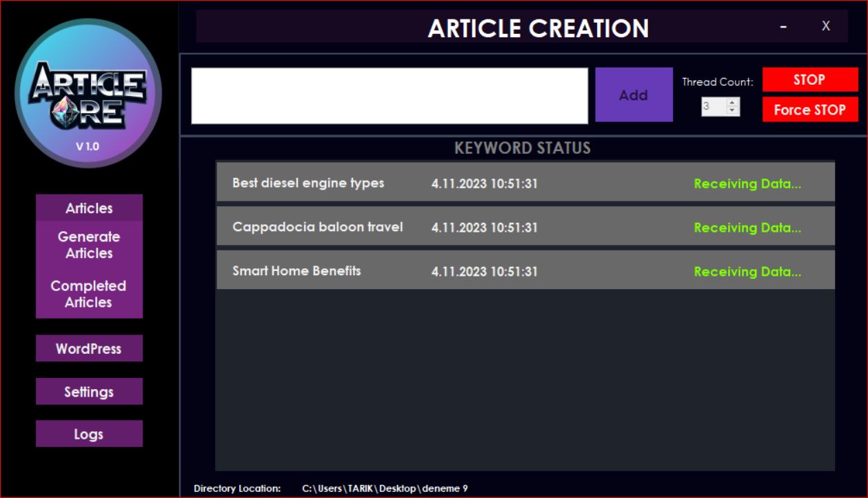Click the Thread Count number field

(x=714, y=107)
